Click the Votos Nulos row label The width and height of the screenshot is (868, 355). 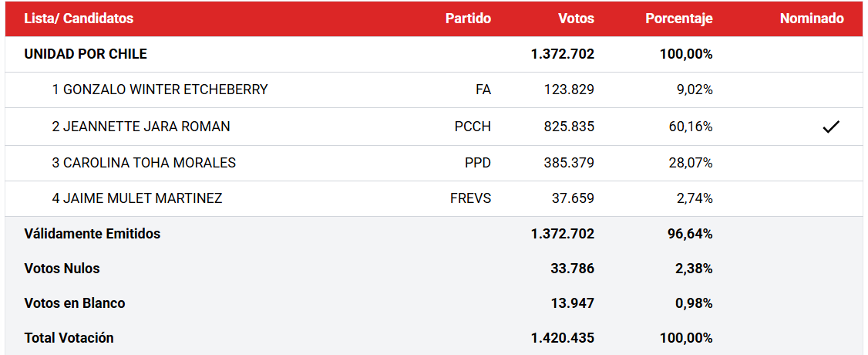point(62,269)
